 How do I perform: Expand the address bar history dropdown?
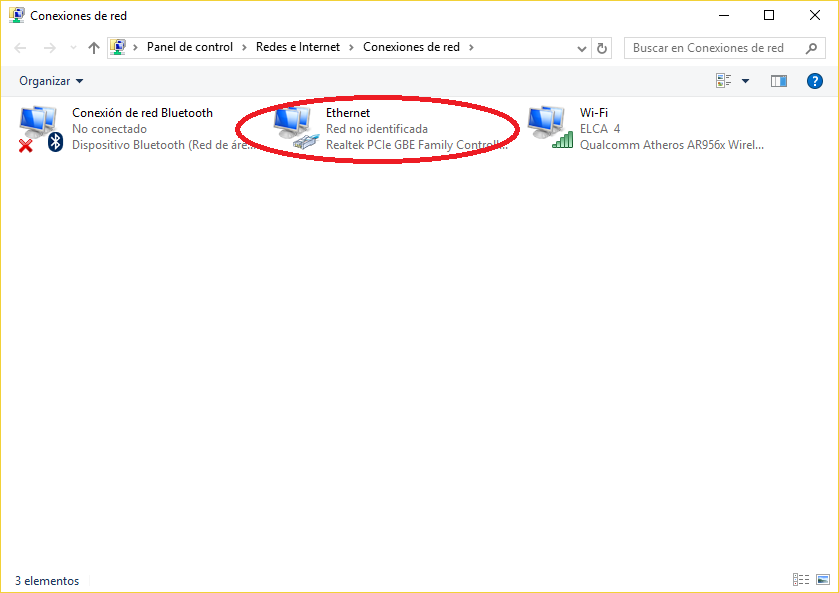click(x=582, y=48)
